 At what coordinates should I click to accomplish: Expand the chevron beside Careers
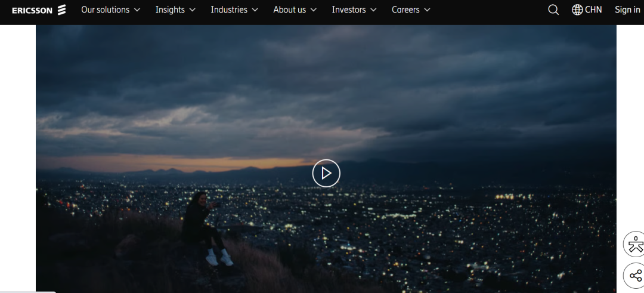coord(427,10)
